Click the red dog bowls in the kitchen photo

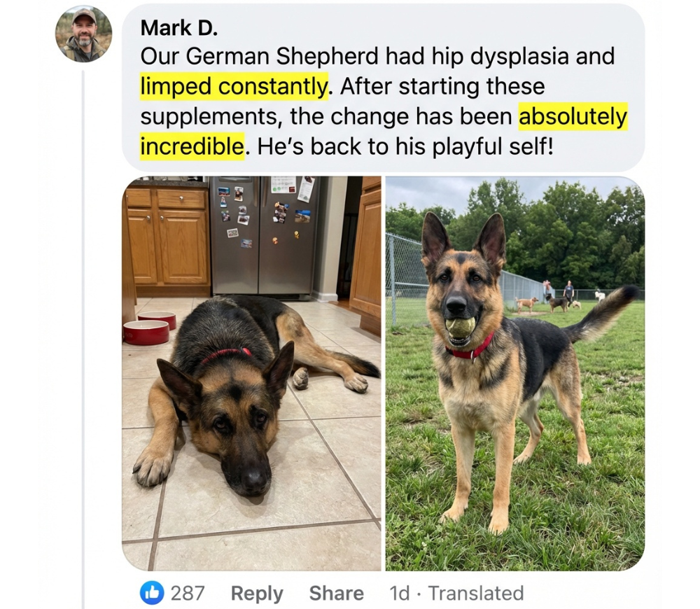click(x=149, y=328)
